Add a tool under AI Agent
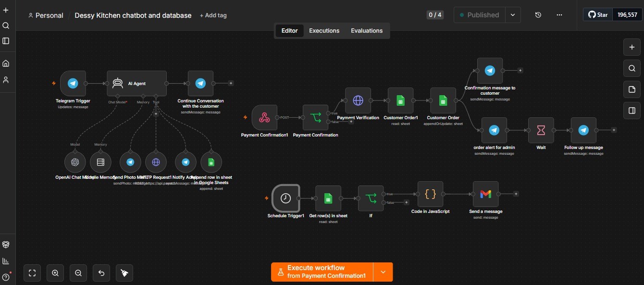Image resolution: width=644 pixels, height=285 pixels. [156, 114]
